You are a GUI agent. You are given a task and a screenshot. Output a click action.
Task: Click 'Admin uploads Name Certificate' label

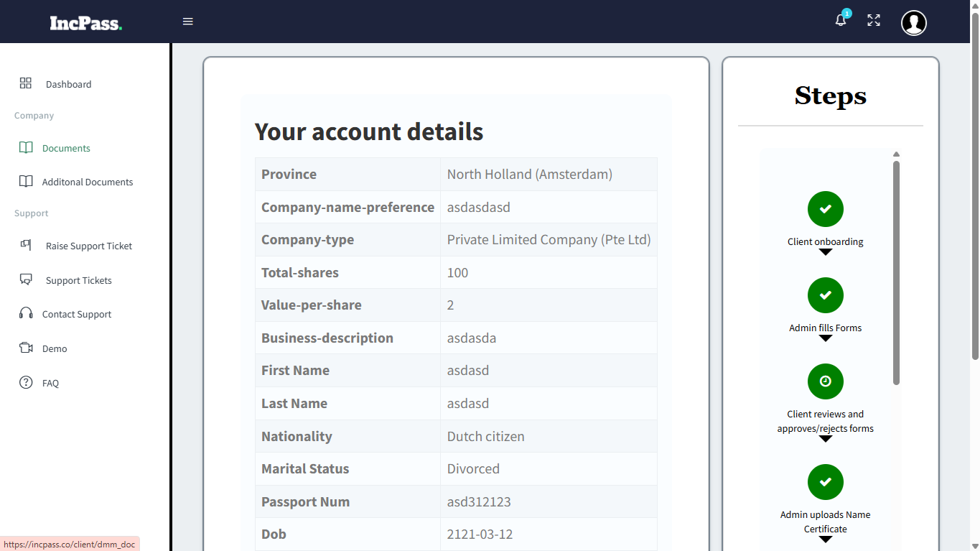pyautogui.click(x=826, y=522)
